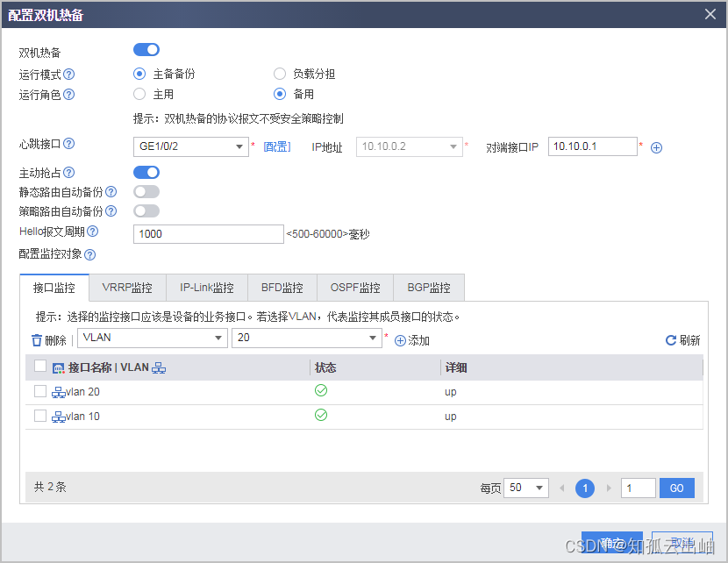Open help icon next to 心跳接口
The image size is (728, 563).
pos(68,144)
